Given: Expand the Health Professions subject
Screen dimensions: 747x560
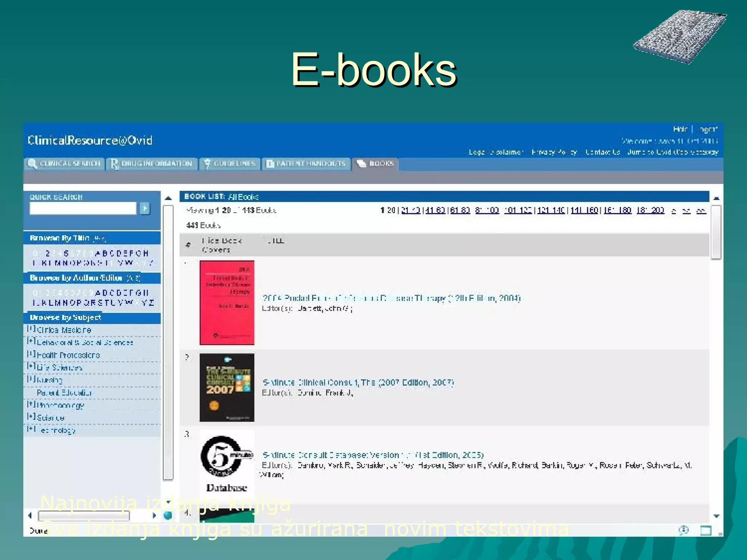Looking at the screenshot, I should tap(31, 354).
